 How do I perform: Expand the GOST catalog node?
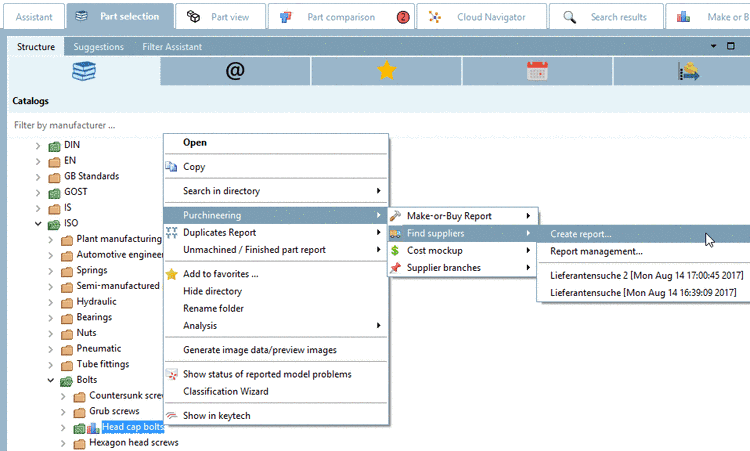[x=38, y=193]
